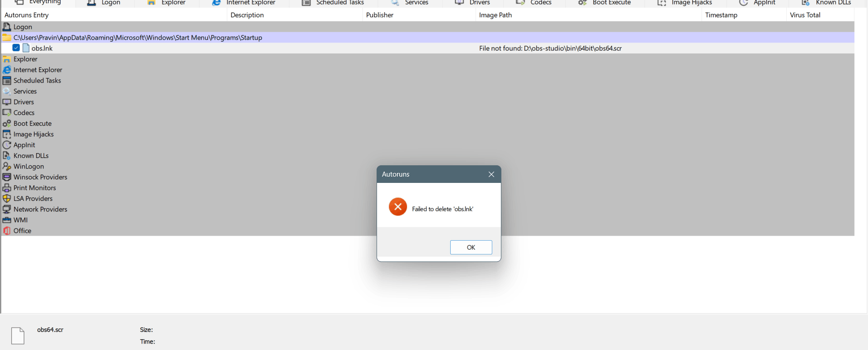Viewport: 868px width, 350px height.
Task: Select the Startup folder path row
Action: click(428, 37)
